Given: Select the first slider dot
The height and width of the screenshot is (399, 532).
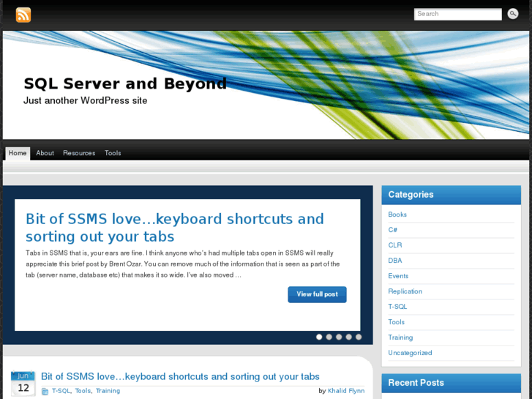Looking at the screenshot, I should pos(319,337).
